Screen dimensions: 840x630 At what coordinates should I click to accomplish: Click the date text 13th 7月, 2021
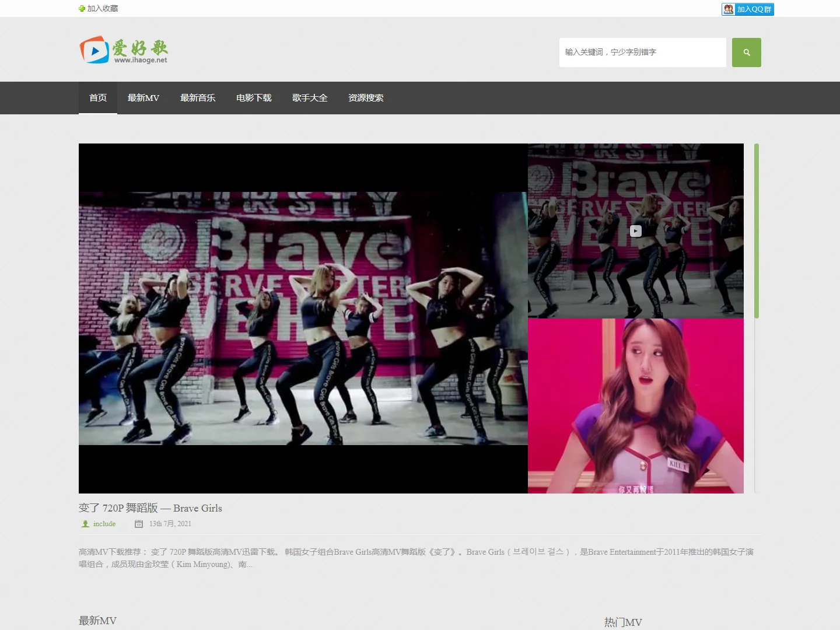click(170, 524)
